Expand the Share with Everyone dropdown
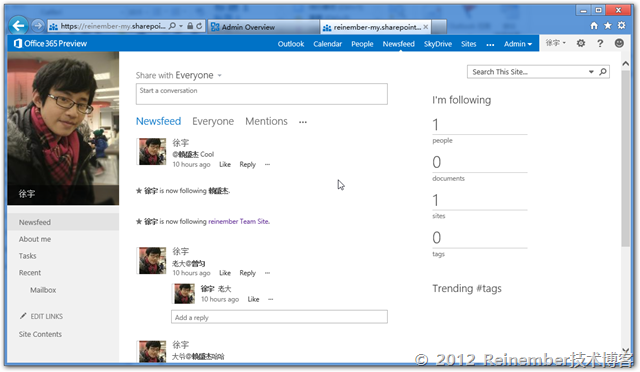The width and height of the screenshot is (640, 372). coord(220,76)
